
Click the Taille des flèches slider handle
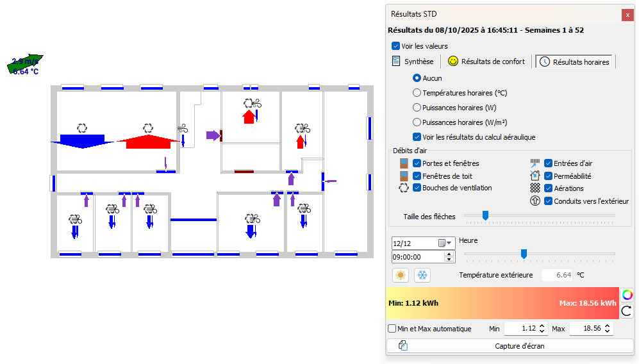pos(485,215)
